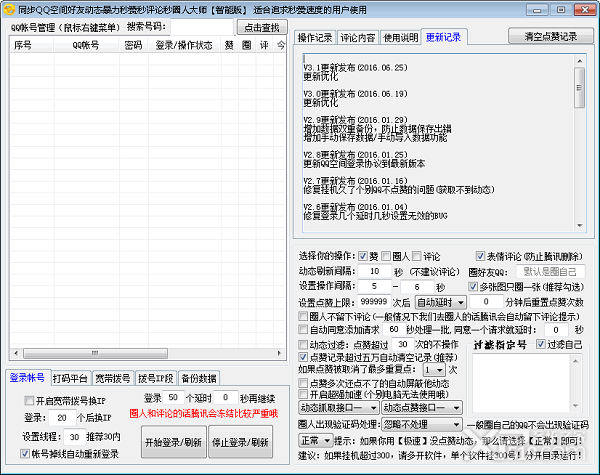Click the 登录/操作状态 column header
Screen dimensions: 600x475
coord(184,46)
